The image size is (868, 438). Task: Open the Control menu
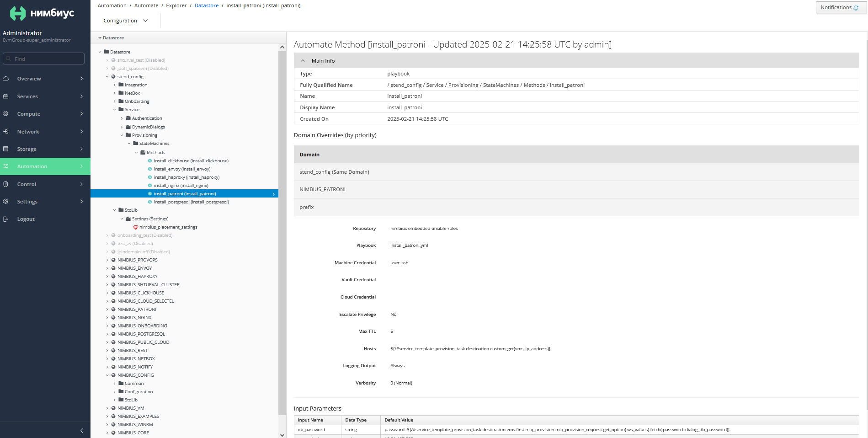45,184
